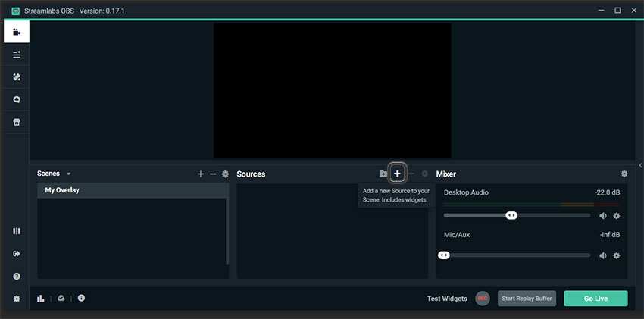Open the Themes library sidebar icon

tap(17, 77)
